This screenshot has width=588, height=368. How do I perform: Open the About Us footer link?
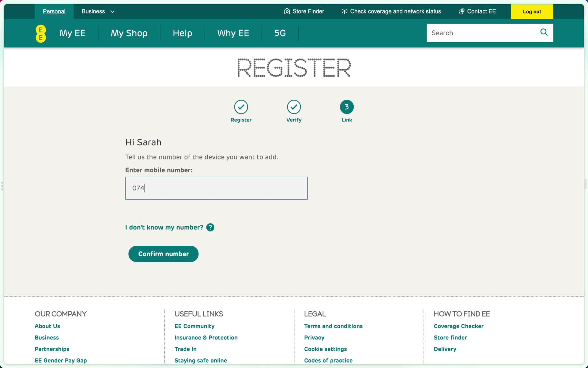(47, 326)
